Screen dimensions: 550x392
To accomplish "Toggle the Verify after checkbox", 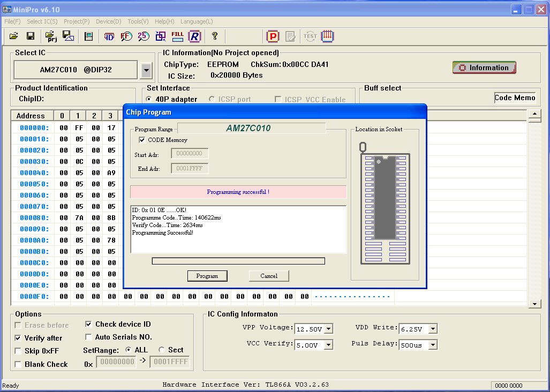I will click(18, 338).
